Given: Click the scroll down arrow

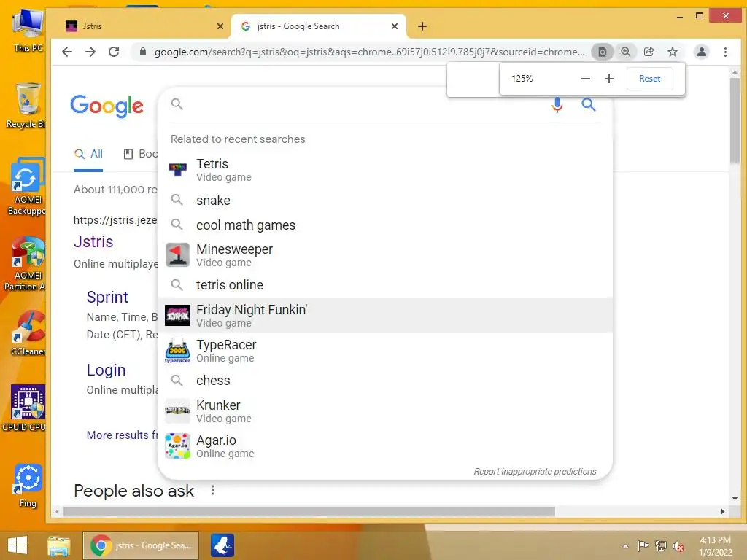Looking at the screenshot, I should click(x=735, y=499).
